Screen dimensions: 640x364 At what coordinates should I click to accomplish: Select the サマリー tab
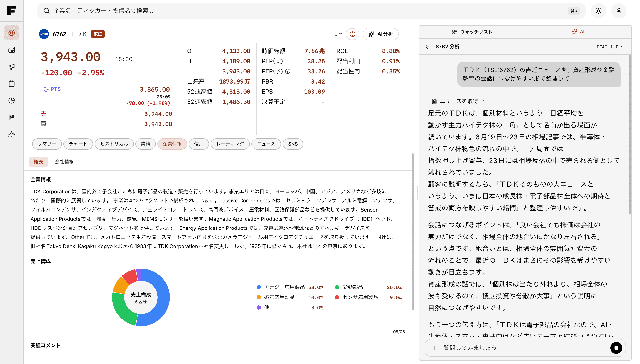pos(47,144)
